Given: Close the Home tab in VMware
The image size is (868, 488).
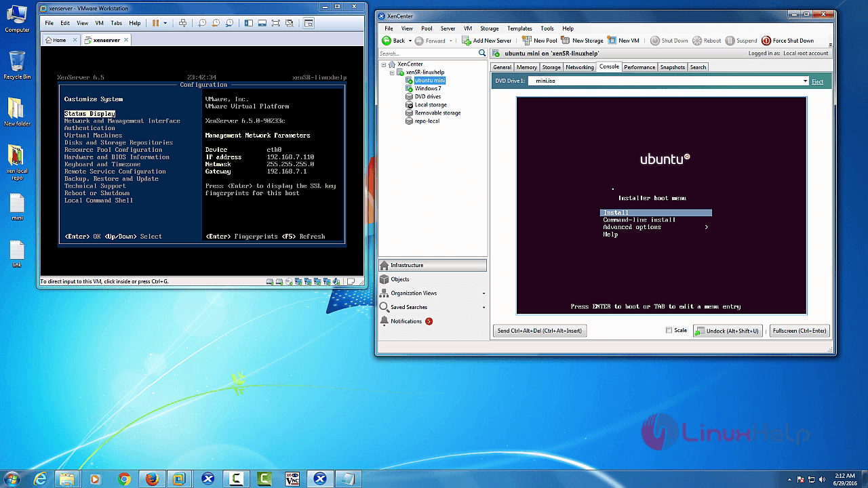Looking at the screenshot, I should 74,40.
